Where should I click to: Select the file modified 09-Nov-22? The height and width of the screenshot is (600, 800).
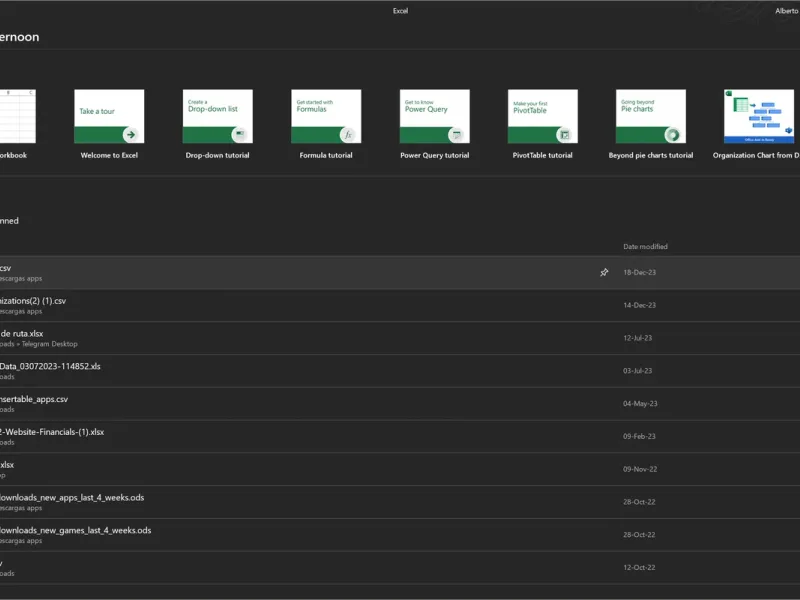click(400, 469)
